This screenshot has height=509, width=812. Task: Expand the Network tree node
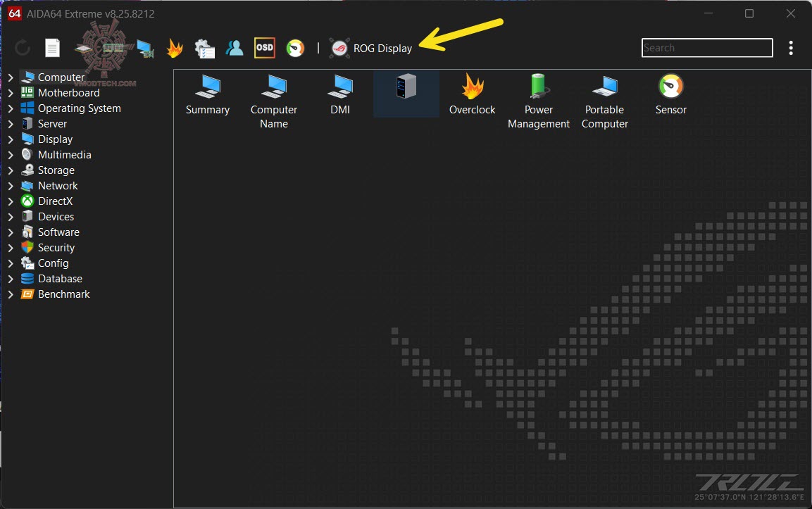11,186
